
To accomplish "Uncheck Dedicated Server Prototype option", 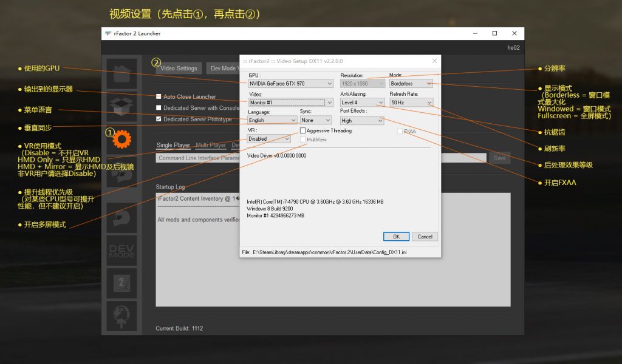I will 159,119.
